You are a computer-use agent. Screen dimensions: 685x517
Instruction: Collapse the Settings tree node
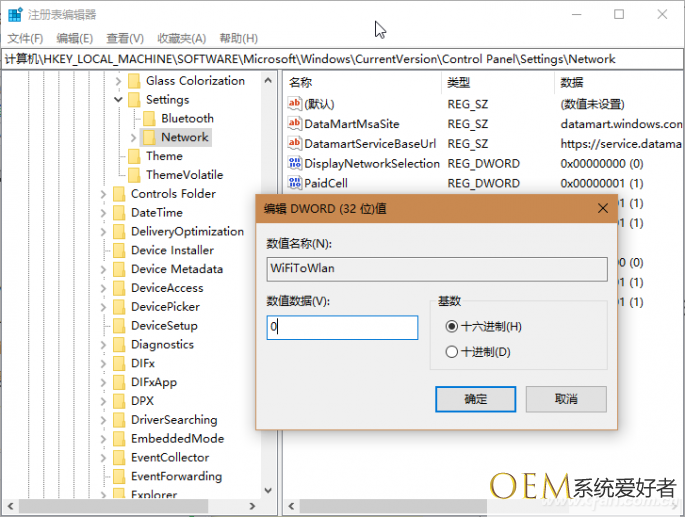coord(119,100)
